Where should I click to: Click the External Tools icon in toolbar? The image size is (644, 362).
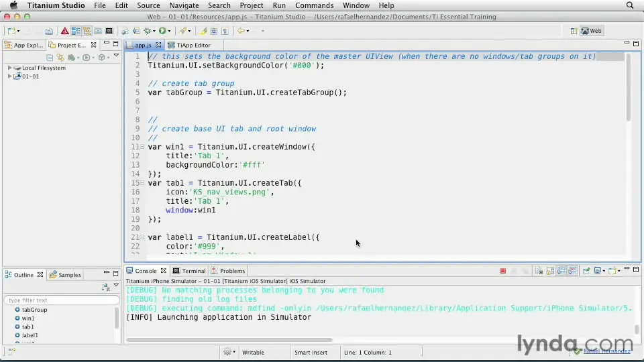pos(183,31)
